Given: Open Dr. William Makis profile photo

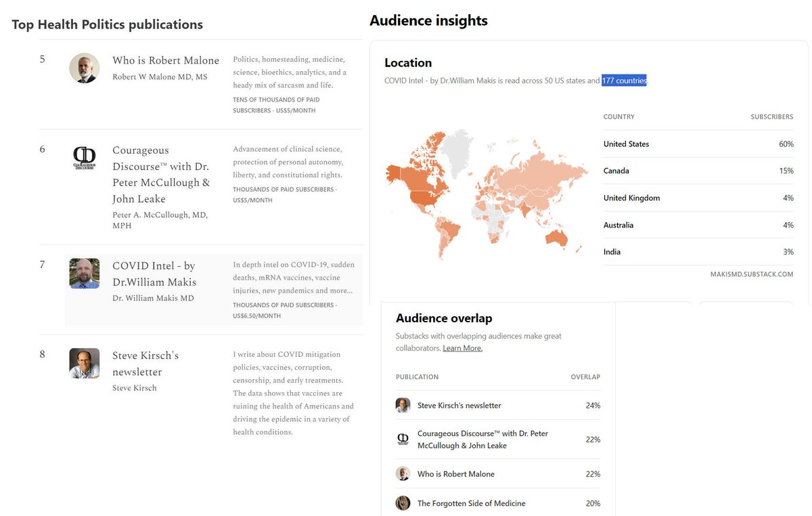Looking at the screenshot, I should [85, 274].
